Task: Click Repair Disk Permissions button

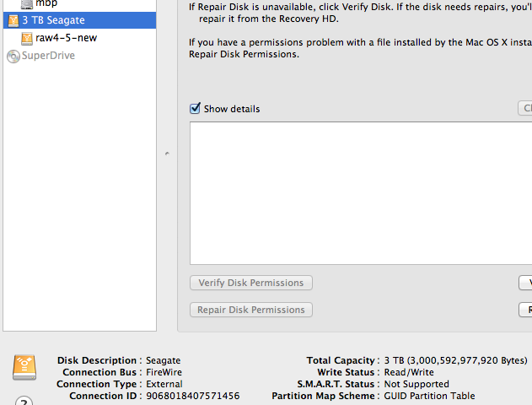Action: coord(251,310)
